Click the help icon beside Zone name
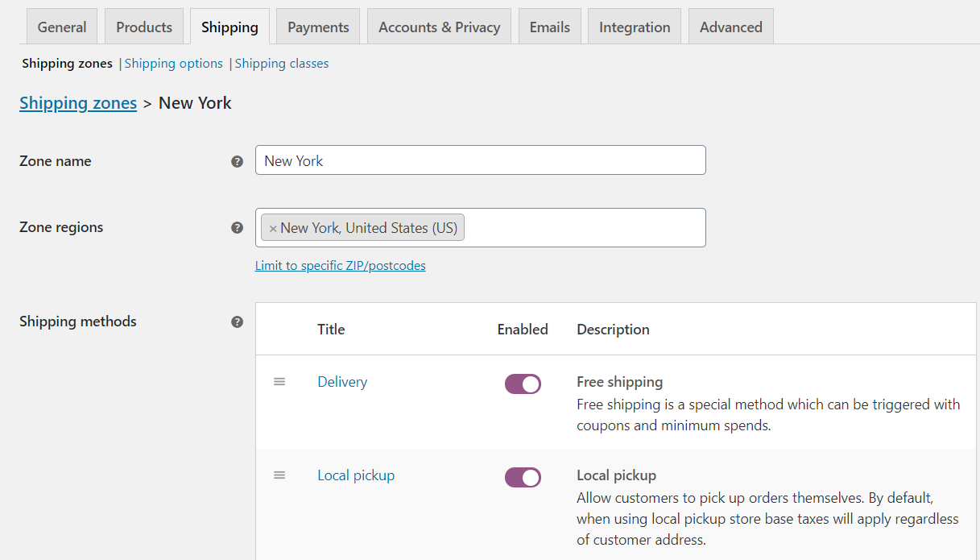 237,161
